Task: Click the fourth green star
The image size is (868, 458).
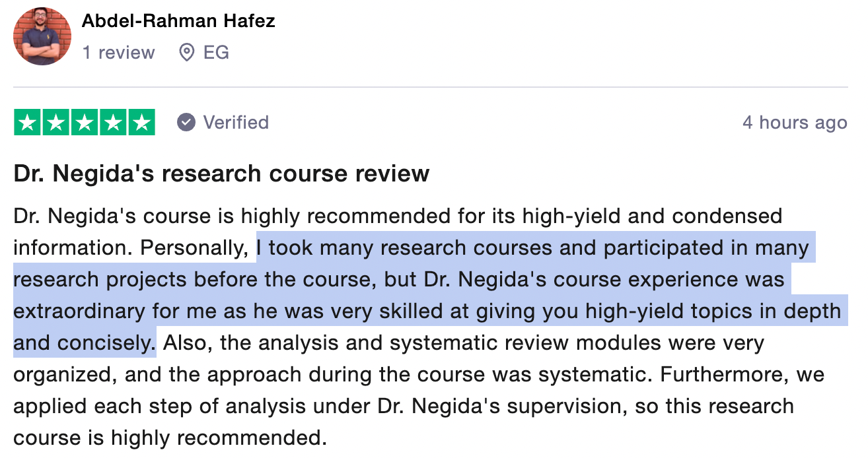Action: pyautogui.click(x=113, y=123)
